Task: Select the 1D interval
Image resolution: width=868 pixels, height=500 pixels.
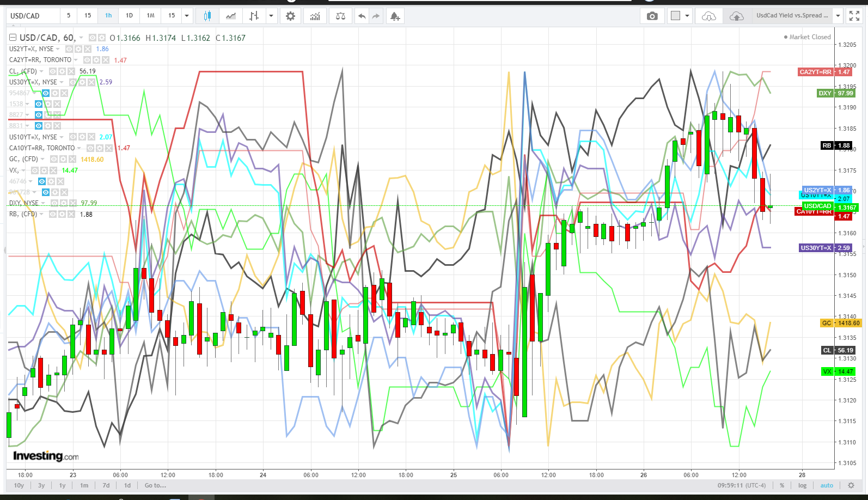Action: (x=129, y=16)
